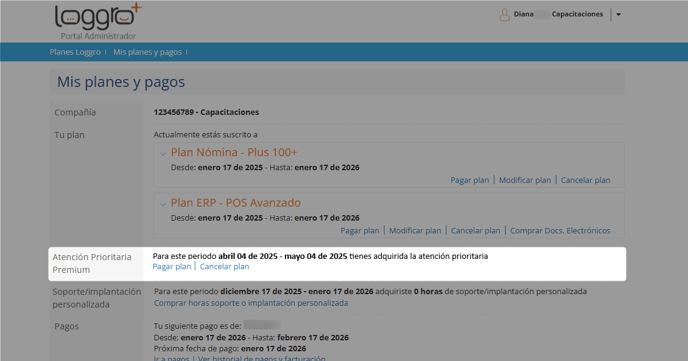Click Pagar plan for Plan Nómina
This screenshot has height=361, width=688.
(x=469, y=180)
